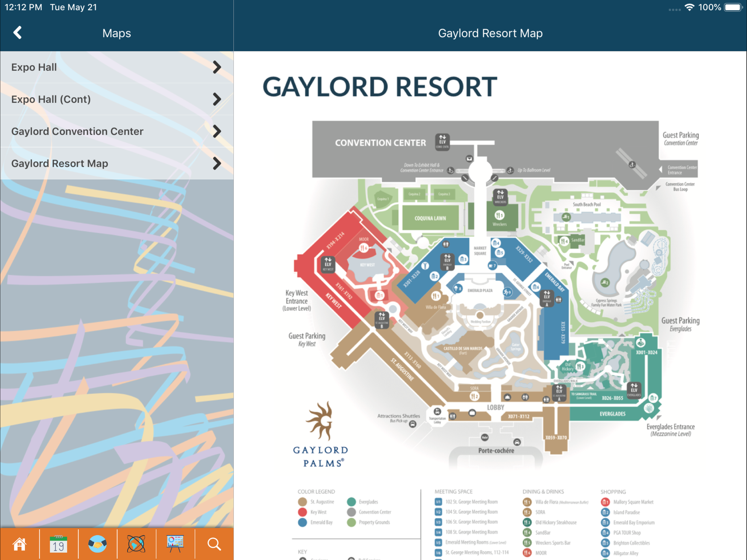Viewport: 747px width, 560px height.
Task: Open the Home icon in bottom bar
Action: (19, 544)
